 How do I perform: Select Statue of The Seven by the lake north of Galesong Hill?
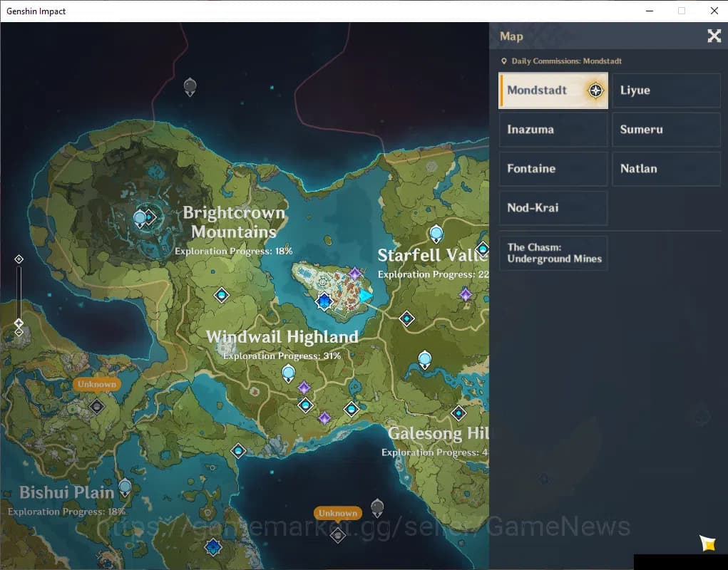point(425,360)
